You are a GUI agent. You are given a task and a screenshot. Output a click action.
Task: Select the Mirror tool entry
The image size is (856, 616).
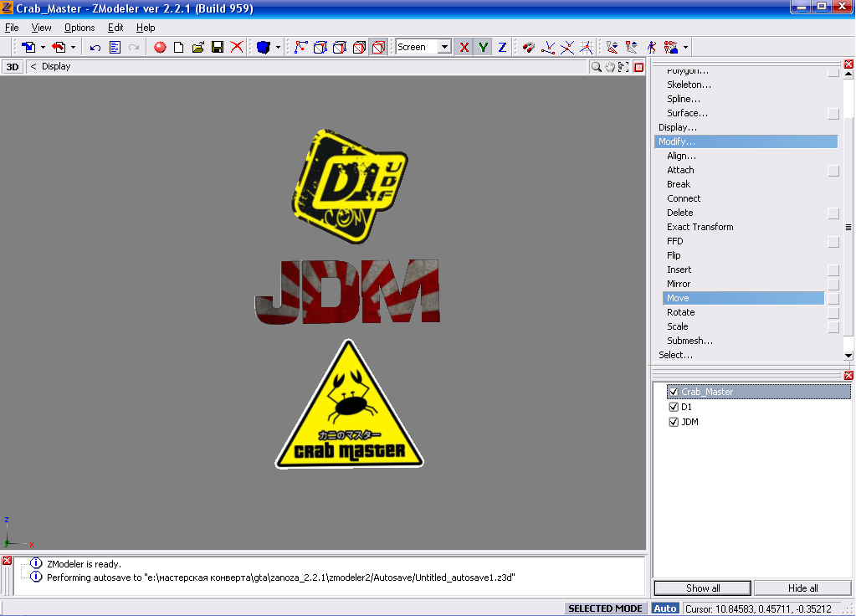[x=679, y=284]
